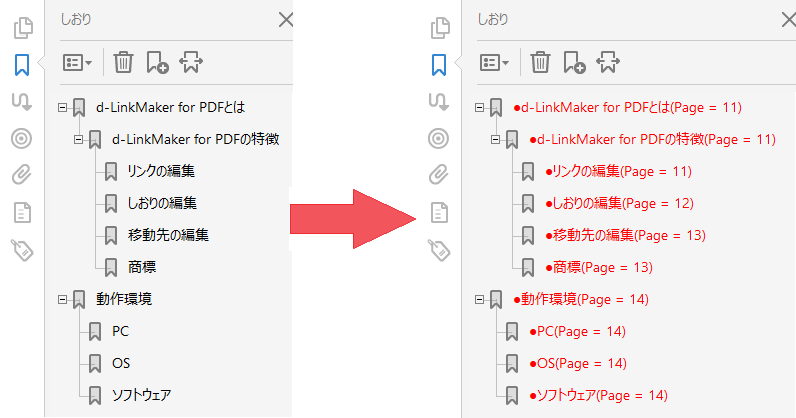Open tags icon in left panel sidebar
This screenshot has width=796, height=418.
click(x=22, y=250)
